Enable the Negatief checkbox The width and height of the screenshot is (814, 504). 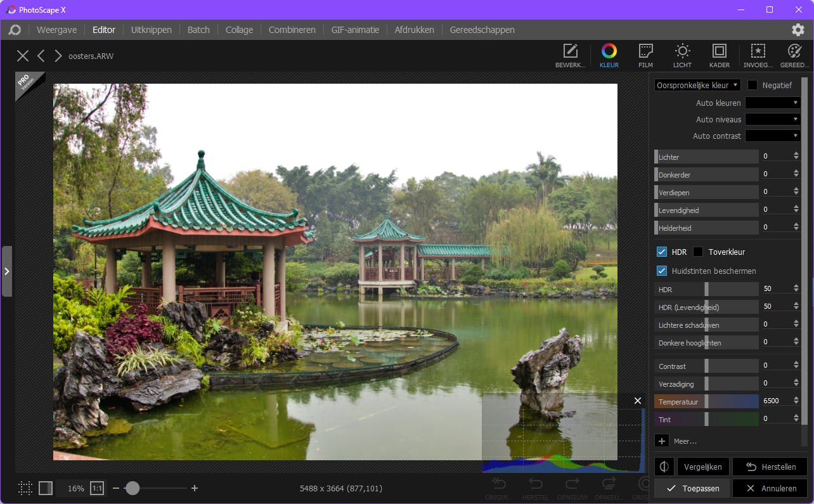pos(753,85)
